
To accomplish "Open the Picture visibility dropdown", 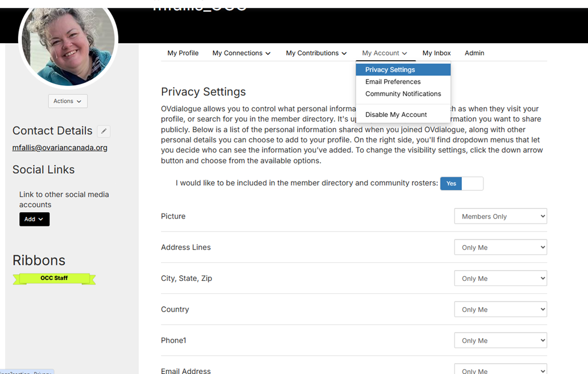I will (x=500, y=216).
